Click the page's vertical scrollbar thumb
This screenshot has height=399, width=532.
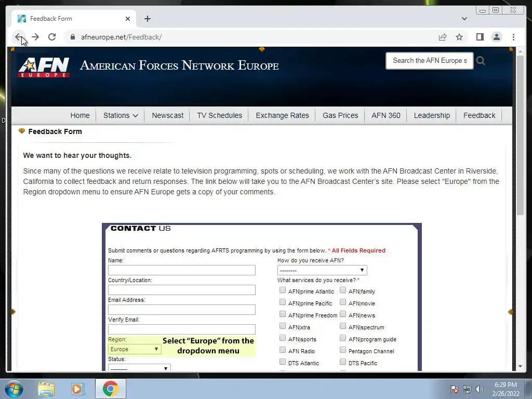coord(520,135)
